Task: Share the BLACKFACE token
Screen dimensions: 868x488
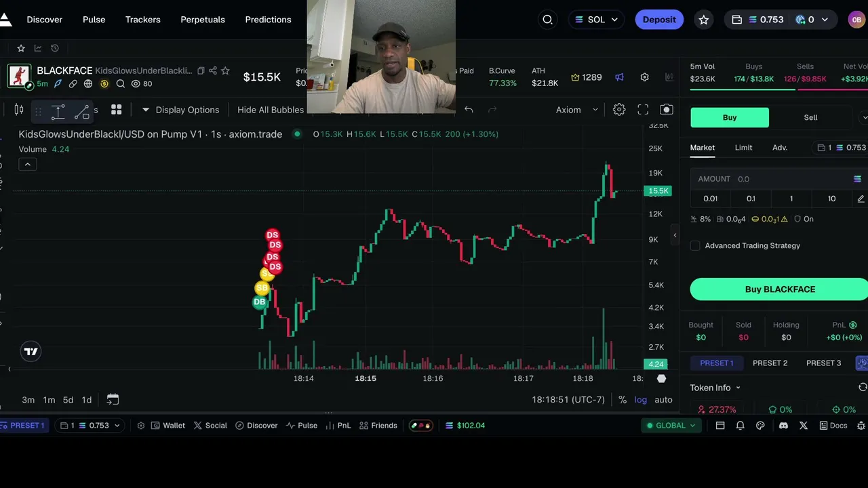Action: point(213,70)
